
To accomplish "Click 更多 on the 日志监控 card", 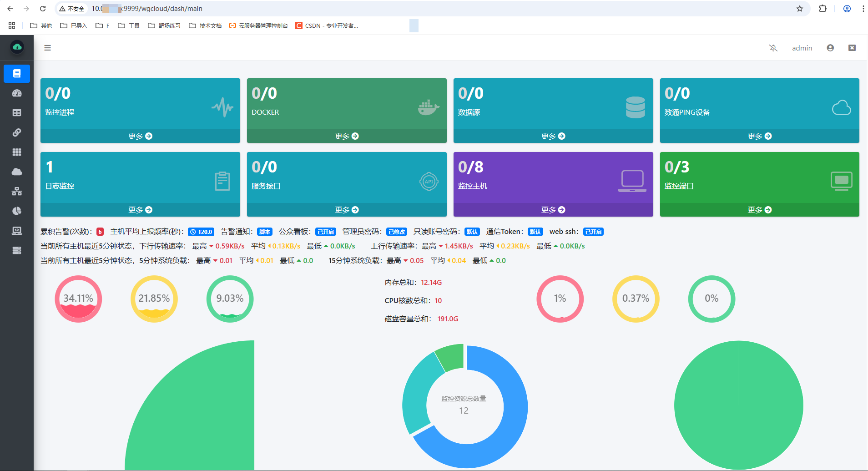I will pos(141,210).
